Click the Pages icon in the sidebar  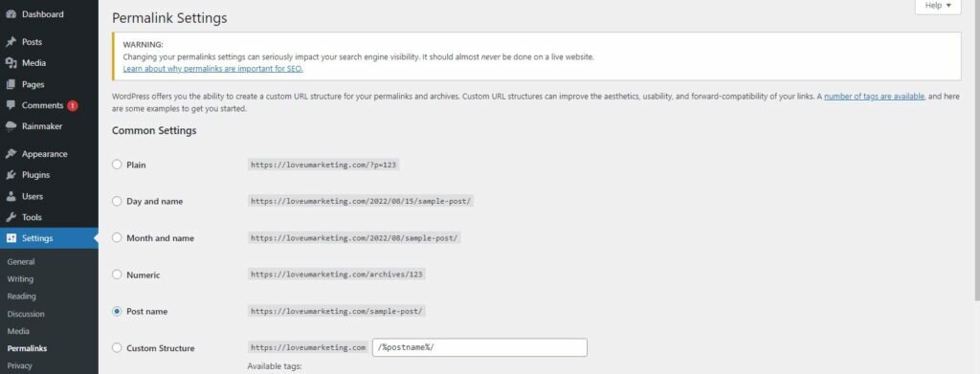(11, 84)
